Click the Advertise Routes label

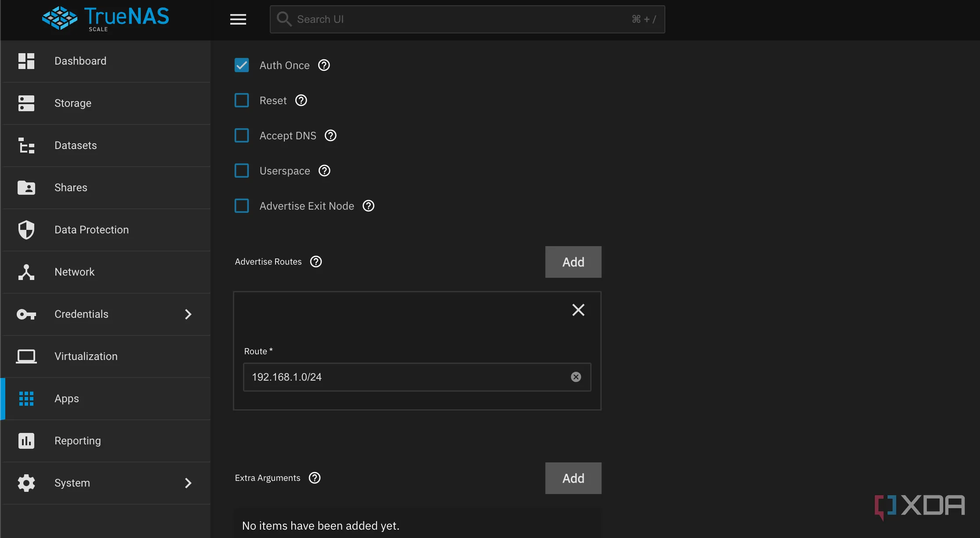coord(268,262)
